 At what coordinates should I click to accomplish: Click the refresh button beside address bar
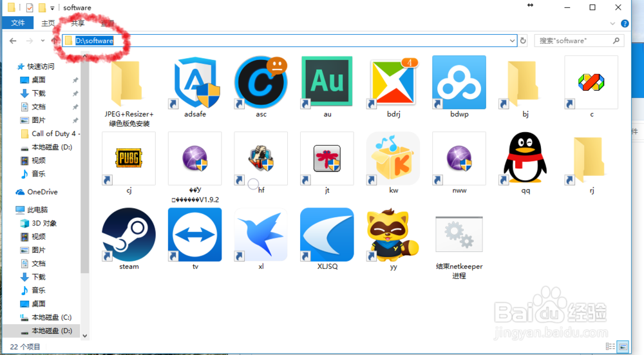click(x=523, y=41)
